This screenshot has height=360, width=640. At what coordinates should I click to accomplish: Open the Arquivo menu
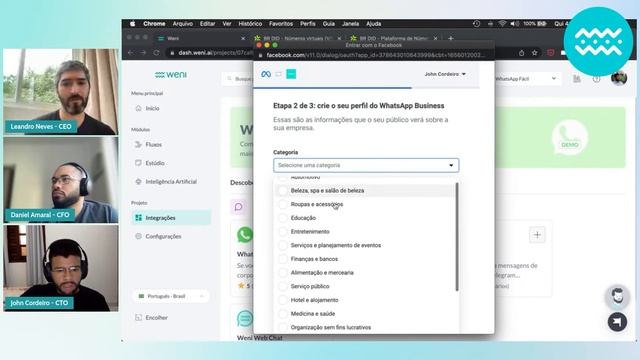click(182, 24)
